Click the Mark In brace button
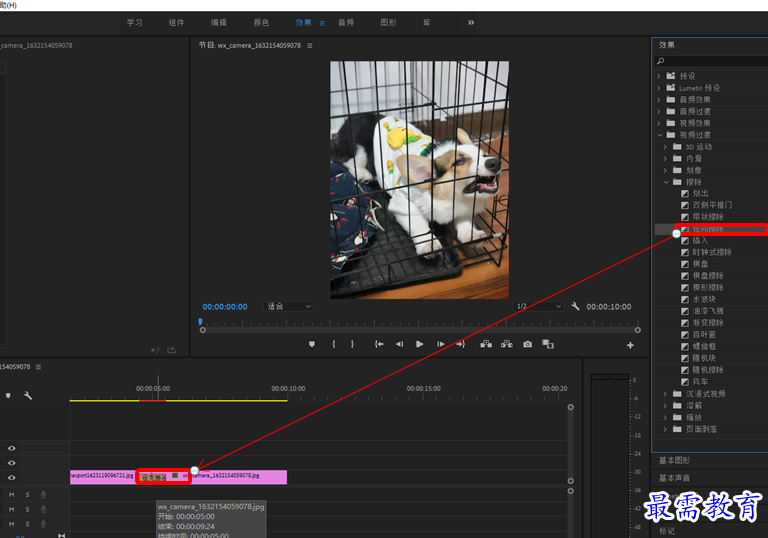 click(x=334, y=344)
